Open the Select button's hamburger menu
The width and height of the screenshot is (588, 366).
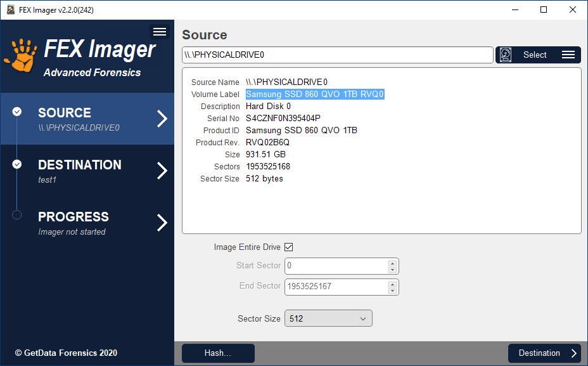click(568, 55)
